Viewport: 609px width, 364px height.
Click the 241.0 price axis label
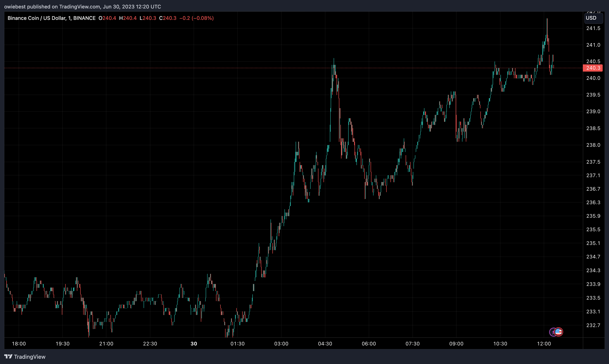click(x=593, y=45)
